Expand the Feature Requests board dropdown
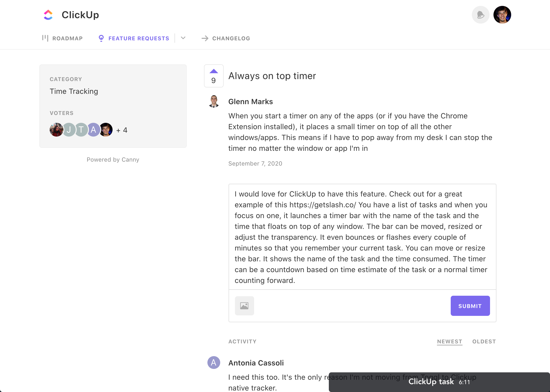Screen dimensions: 550x392 point(183,38)
